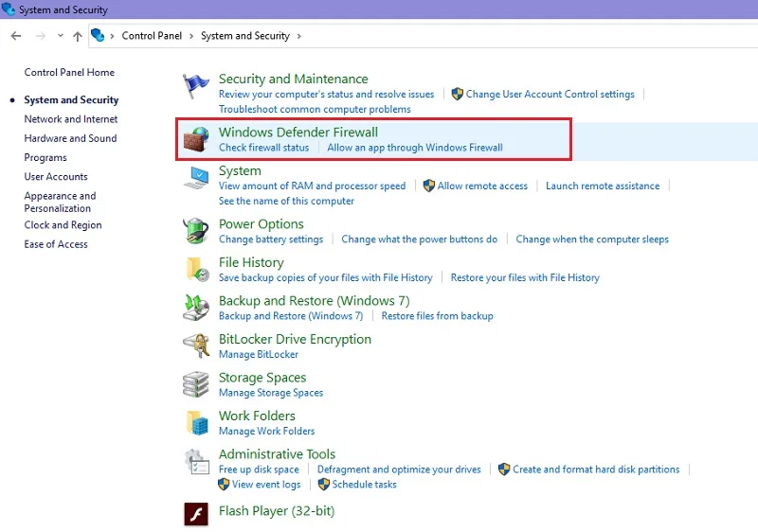Click the Storage Spaces drives icon
This screenshot has height=532, width=758.
196,384
